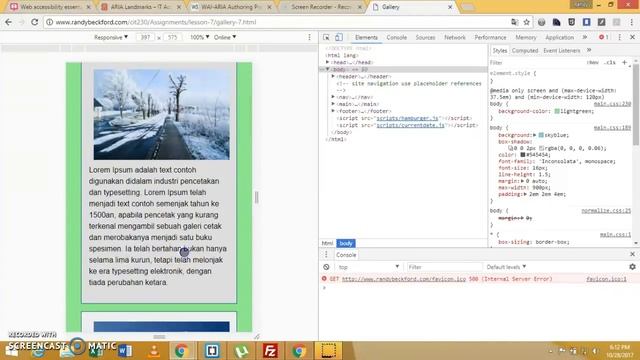Expand the head element node

point(327,62)
